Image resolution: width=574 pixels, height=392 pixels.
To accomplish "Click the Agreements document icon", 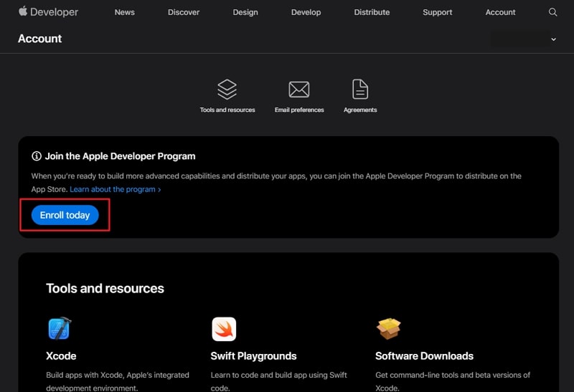I will 360,90.
